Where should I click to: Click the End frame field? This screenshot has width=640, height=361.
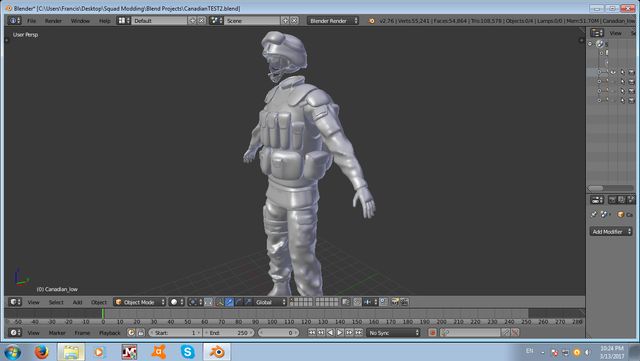coord(229,333)
